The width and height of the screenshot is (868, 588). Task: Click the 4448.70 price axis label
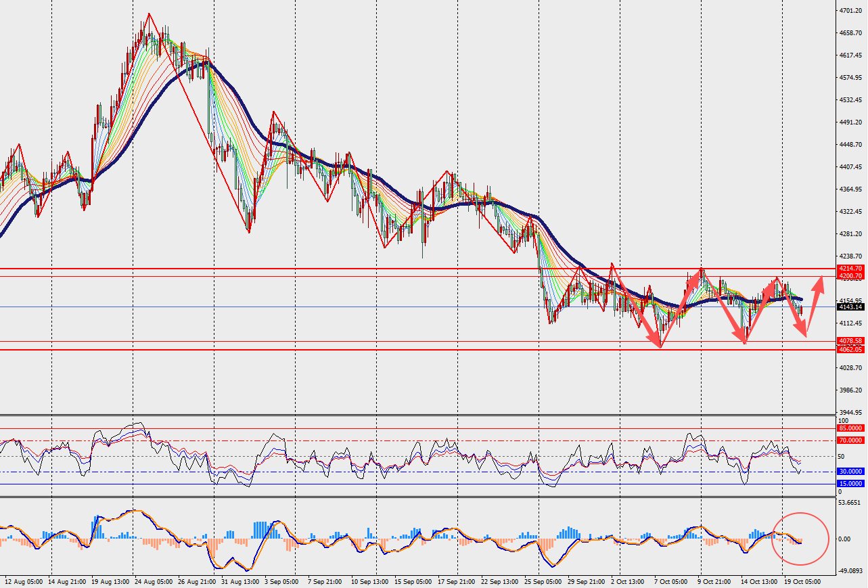point(851,145)
